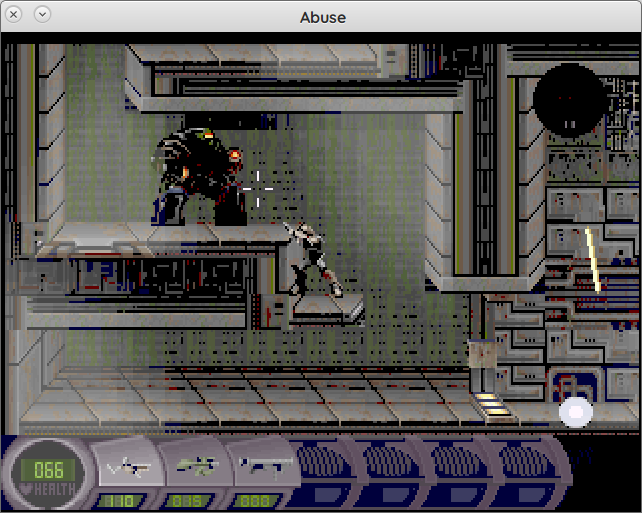This screenshot has width=642, height=513.
Task: Click the HEALTH label on the HUD
Action: [55, 489]
